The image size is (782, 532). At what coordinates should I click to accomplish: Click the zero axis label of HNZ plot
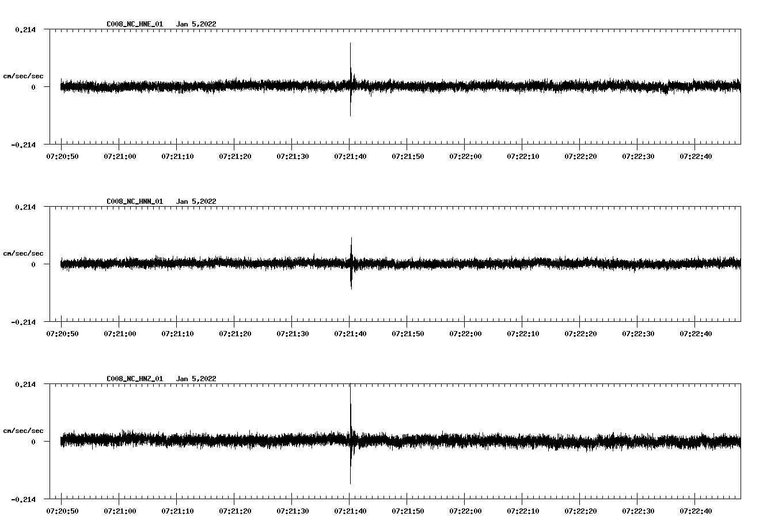pyautogui.click(x=33, y=442)
